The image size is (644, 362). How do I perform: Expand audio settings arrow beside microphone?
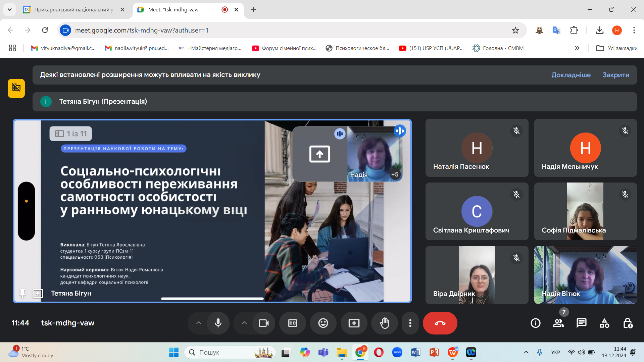199,323
